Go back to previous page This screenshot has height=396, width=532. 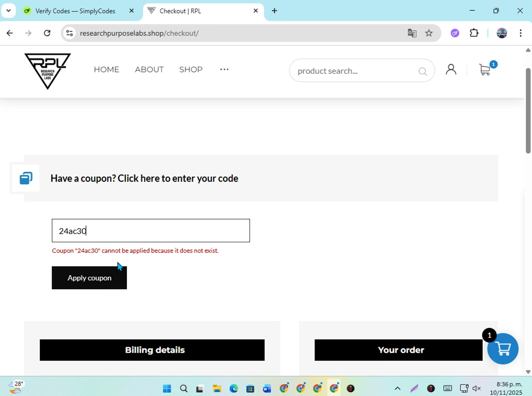point(10,33)
